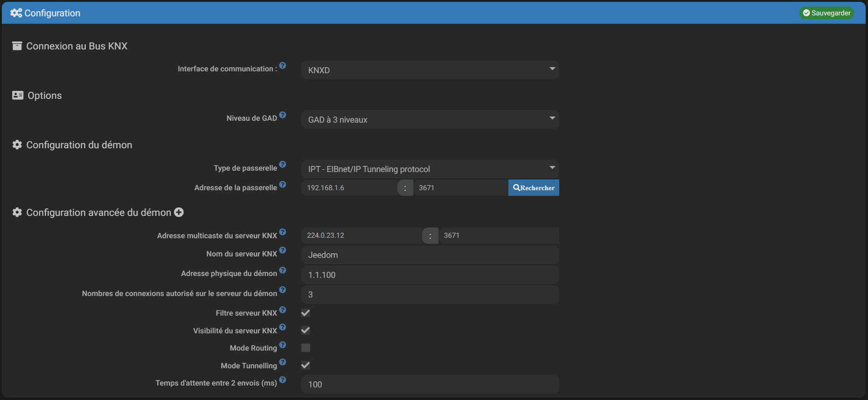Click the Nom du serveur KNX field
This screenshot has width=868, height=400.
coord(430,255)
